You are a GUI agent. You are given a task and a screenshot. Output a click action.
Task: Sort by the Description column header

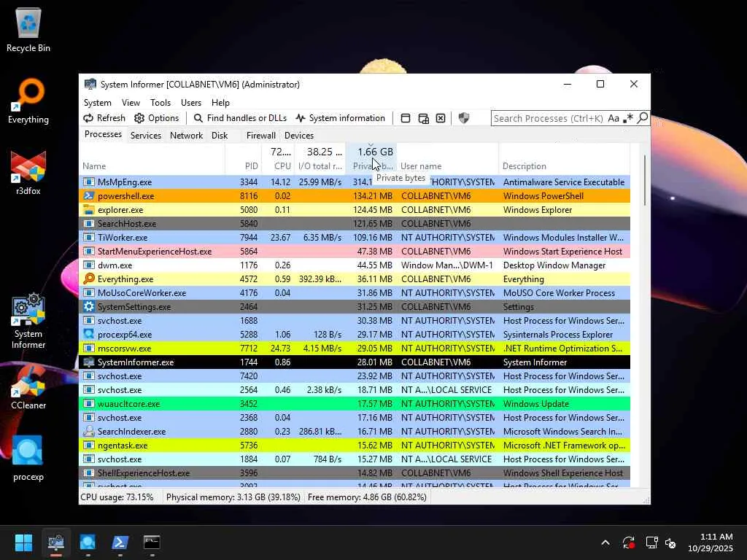(x=564, y=158)
